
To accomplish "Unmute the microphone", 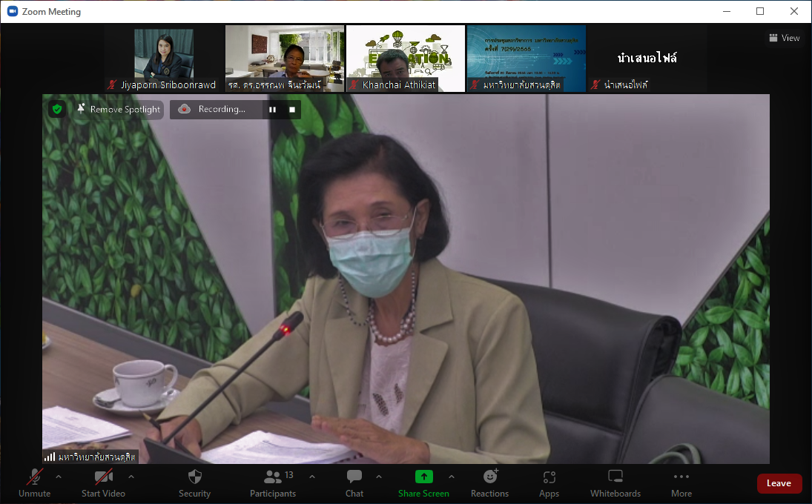I will tap(34, 477).
